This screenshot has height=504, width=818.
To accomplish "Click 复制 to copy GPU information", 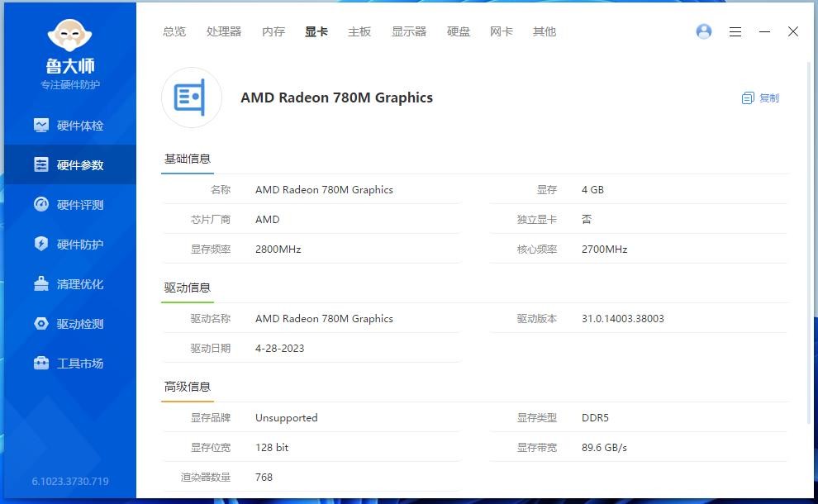I will click(759, 97).
